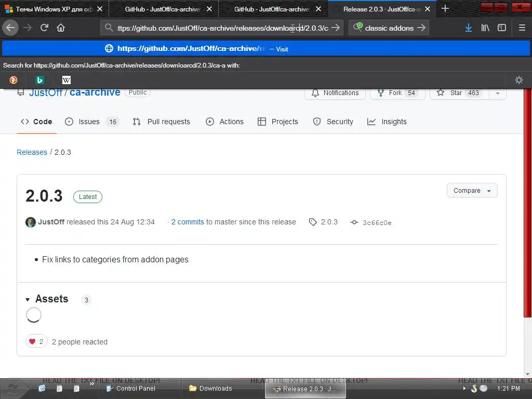Search with DuckDuckGo one-off icon
Screen dimensions: 532x399
(14, 80)
